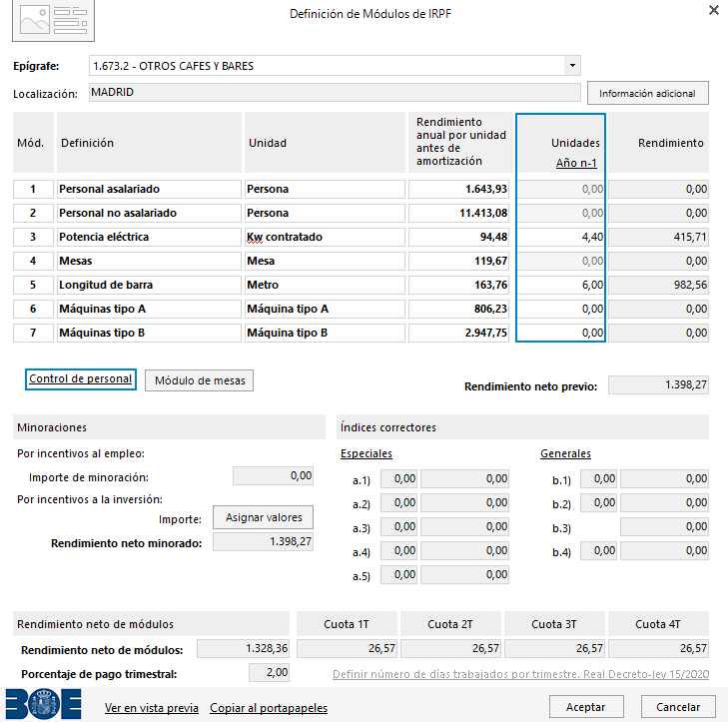Open Ver en vista previa link
728x722 pixels.
tap(152, 708)
